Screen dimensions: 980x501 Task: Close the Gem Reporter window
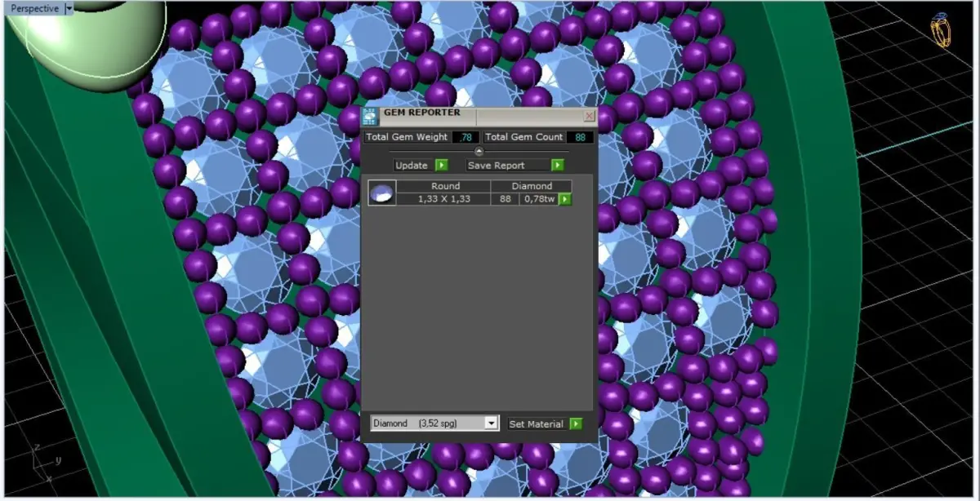point(589,116)
